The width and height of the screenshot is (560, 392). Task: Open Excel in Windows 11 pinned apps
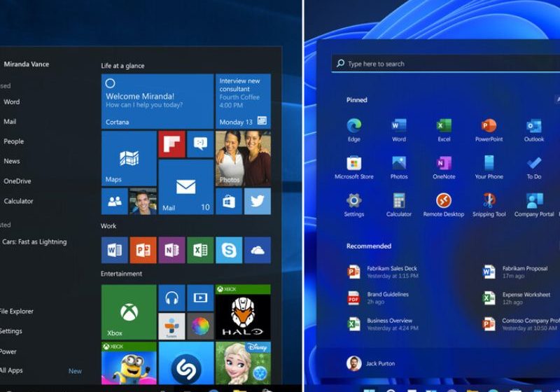coord(444,130)
